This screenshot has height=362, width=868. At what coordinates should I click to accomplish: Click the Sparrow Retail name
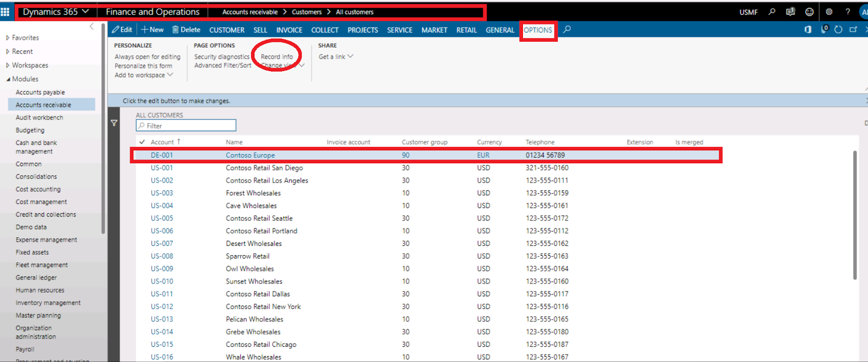247,256
